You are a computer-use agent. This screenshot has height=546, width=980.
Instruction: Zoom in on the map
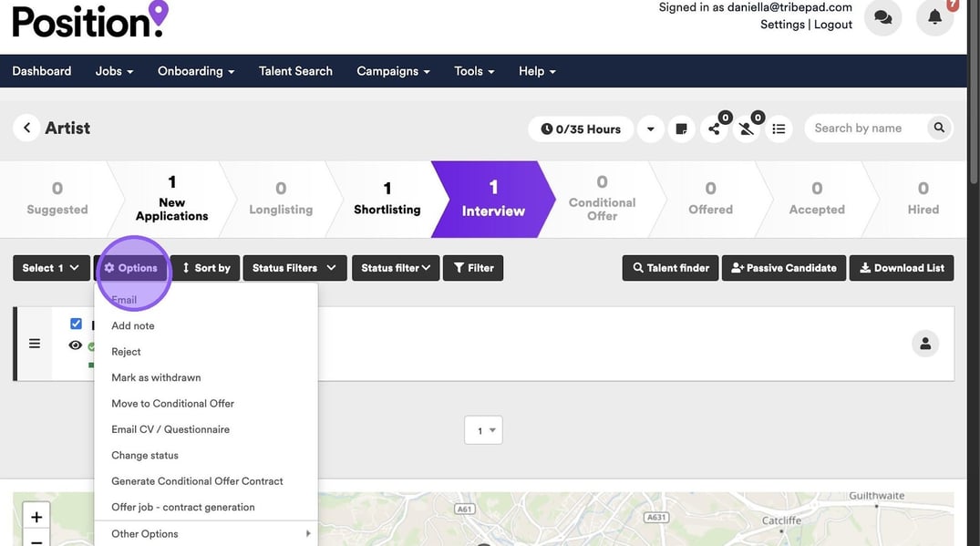click(x=36, y=517)
